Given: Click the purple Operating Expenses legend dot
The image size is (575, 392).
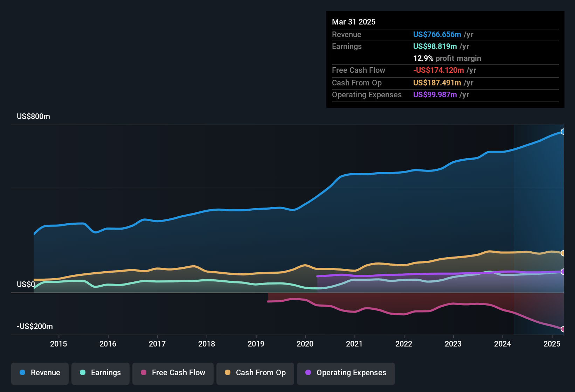Looking at the screenshot, I should tap(308, 373).
